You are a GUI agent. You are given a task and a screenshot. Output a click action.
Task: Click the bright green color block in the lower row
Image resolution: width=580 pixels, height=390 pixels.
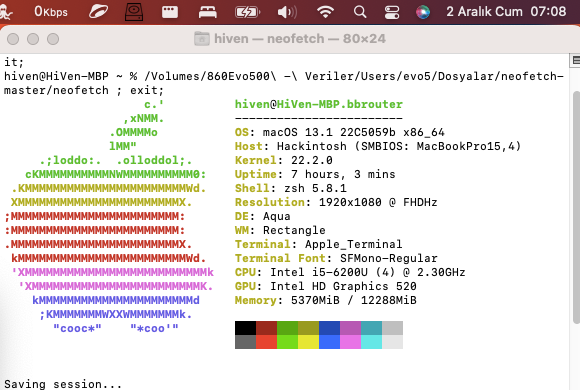pos(287,342)
